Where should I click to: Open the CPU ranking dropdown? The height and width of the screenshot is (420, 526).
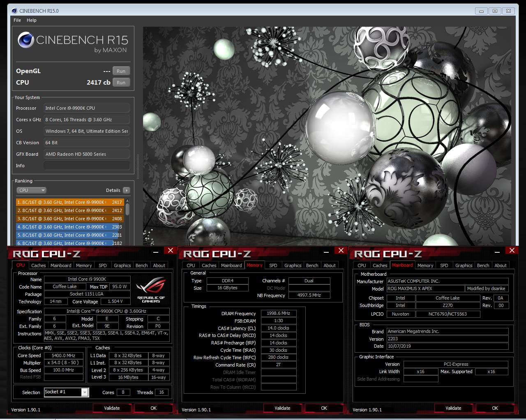coord(31,190)
